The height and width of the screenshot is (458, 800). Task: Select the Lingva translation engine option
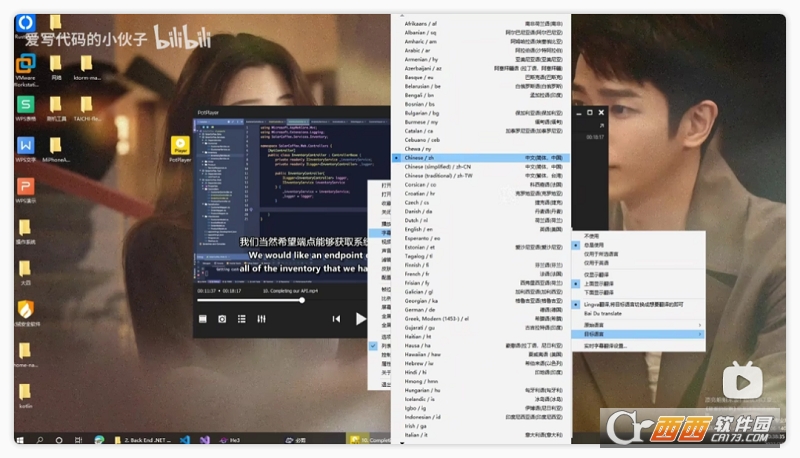pyautogui.click(x=638, y=304)
